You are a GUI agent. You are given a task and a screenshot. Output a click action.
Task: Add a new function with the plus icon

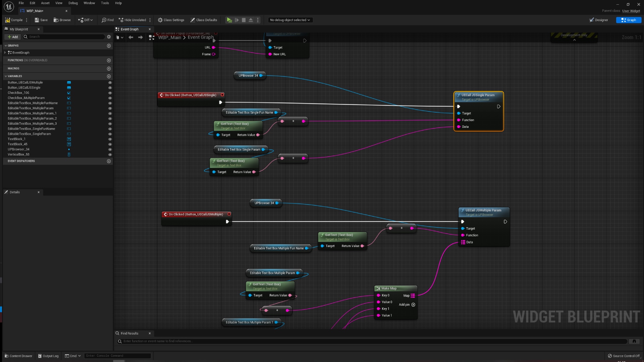click(109, 60)
